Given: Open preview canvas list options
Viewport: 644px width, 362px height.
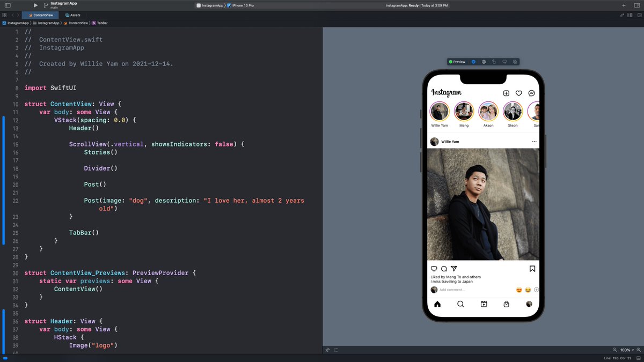Looking at the screenshot, I should coord(336,350).
